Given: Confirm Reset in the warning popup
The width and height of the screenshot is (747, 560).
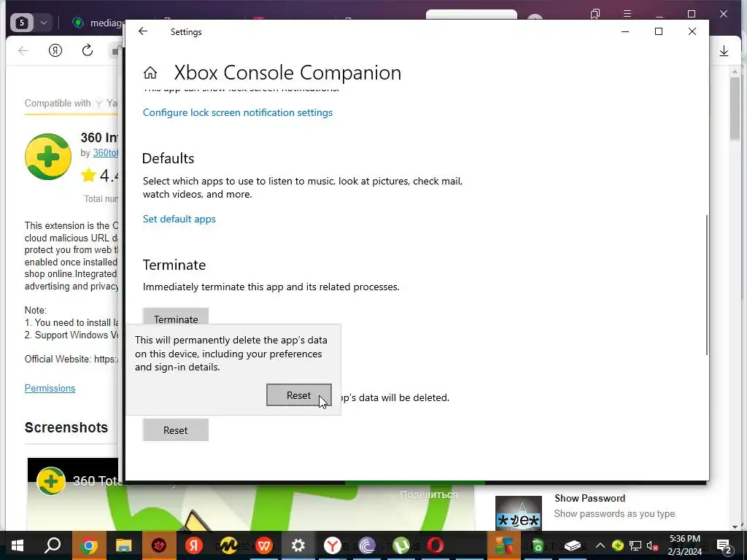Looking at the screenshot, I should [x=298, y=395].
